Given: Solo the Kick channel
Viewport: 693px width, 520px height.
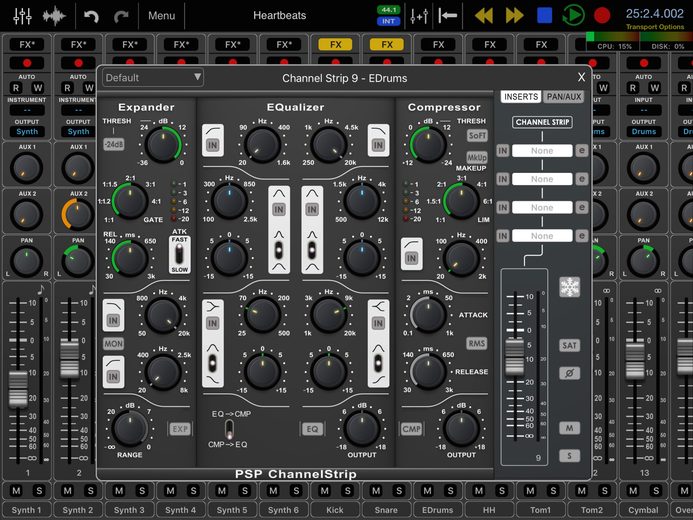Looking at the screenshot, I should (x=347, y=490).
